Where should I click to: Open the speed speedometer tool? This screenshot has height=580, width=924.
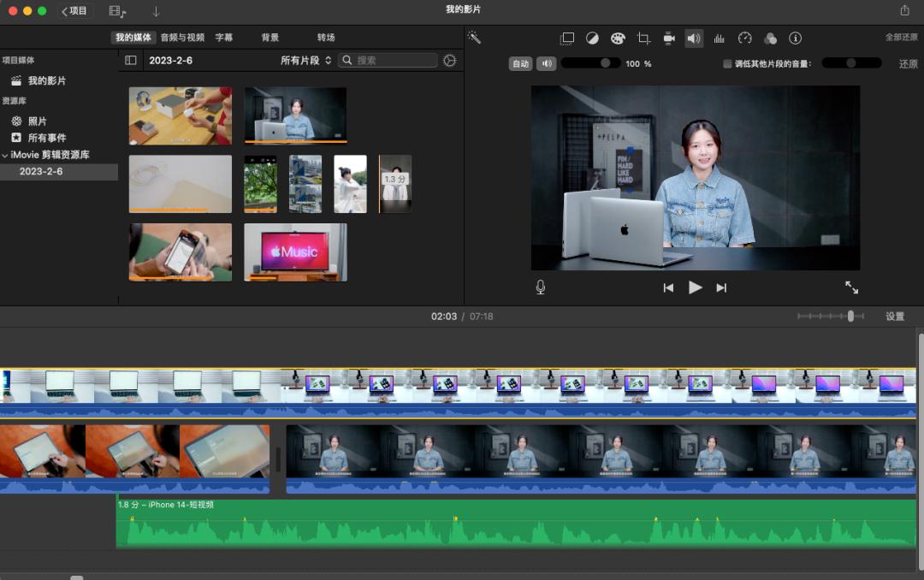point(744,38)
